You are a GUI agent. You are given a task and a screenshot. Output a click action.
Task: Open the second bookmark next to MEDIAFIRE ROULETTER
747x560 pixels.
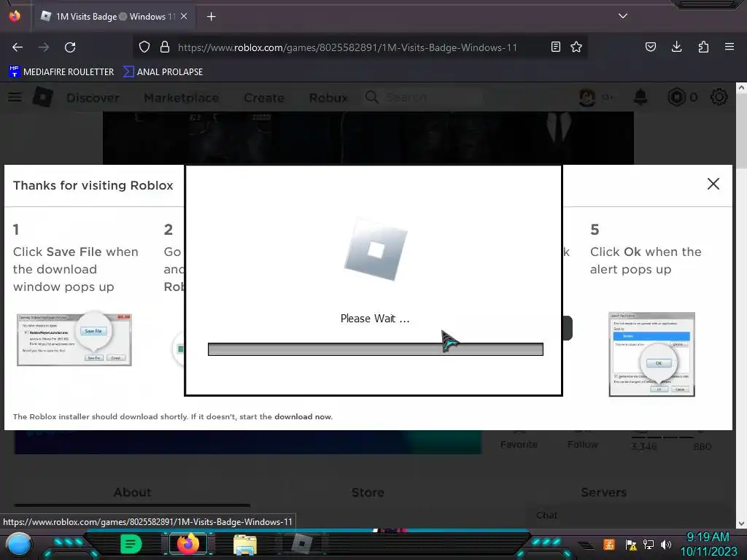tap(163, 72)
